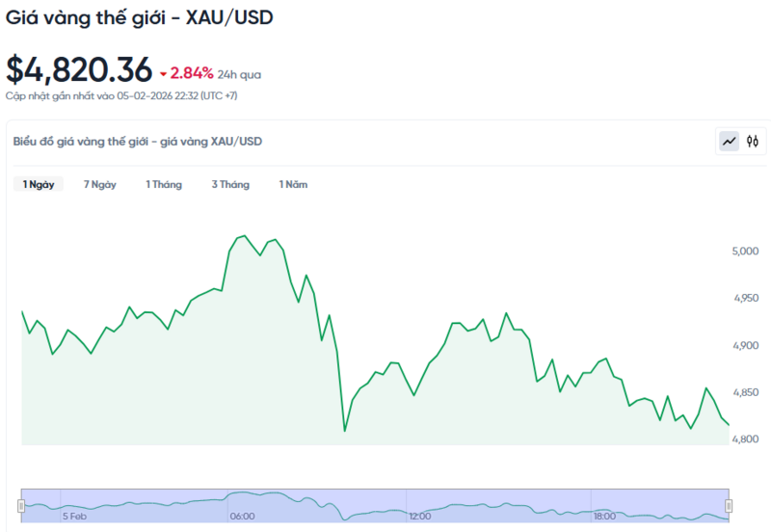This screenshot has width=771, height=532.
Task: Switch to the candlestick chart view
Action: point(753,142)
